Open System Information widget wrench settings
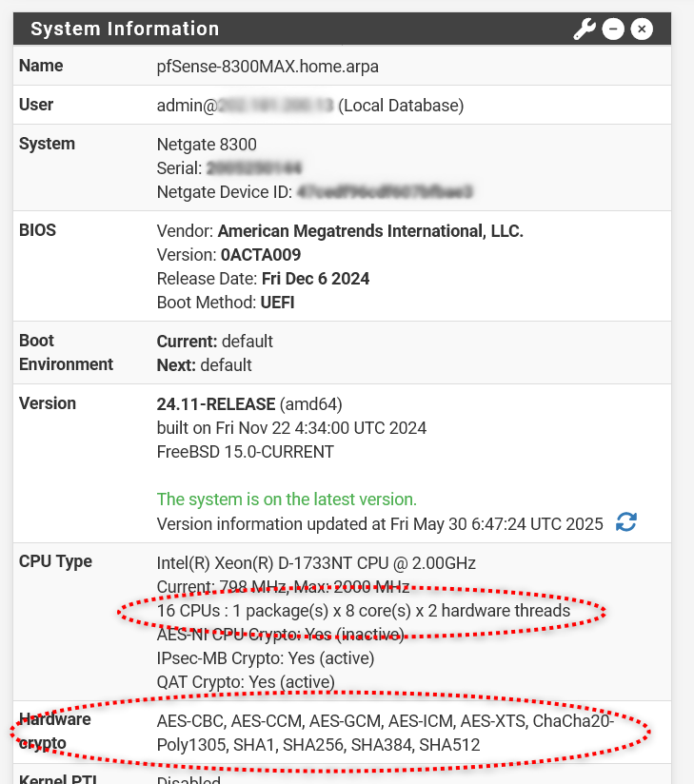Image resolution: width=694 pixels, height=784 pixels. pos(584,29)
